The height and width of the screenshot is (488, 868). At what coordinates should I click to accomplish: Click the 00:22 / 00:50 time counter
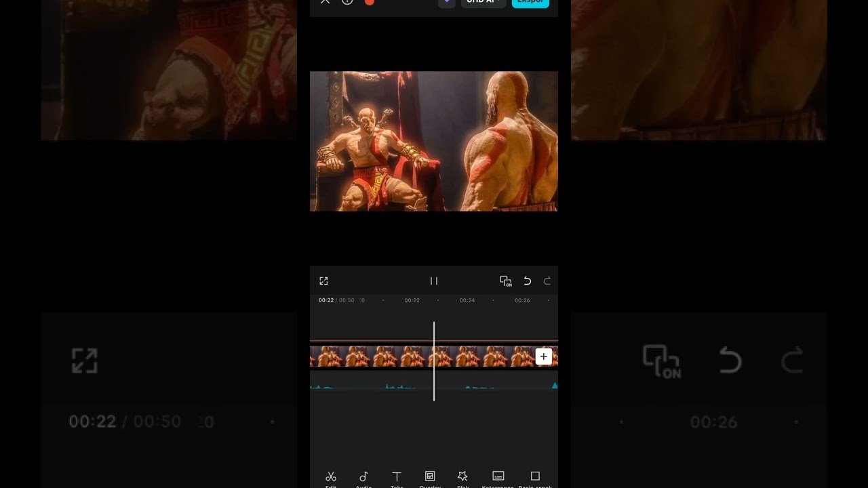[336, 300]
